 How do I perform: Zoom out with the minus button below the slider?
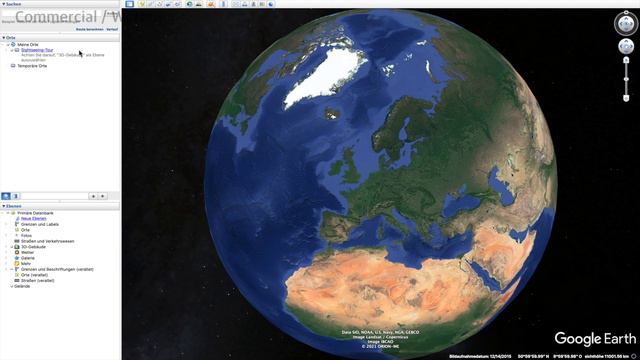(x=626, y=98)
